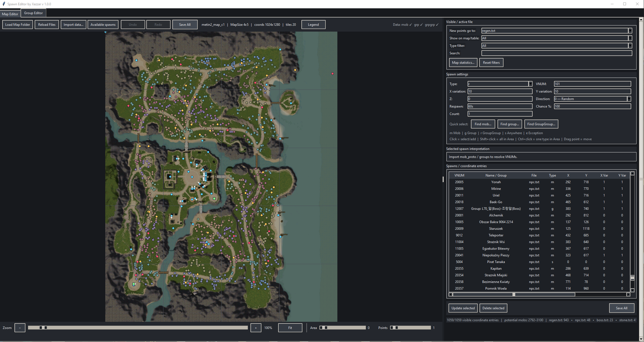The image size is (644, 342).
Task: Open the map Legend
Action: (313, 25)
